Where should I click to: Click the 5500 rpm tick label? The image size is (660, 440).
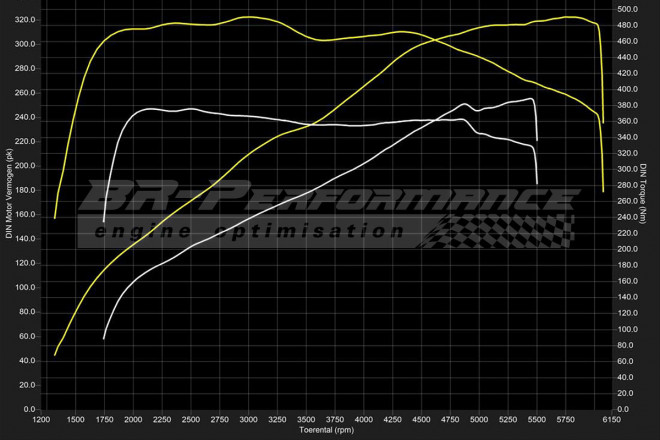tap(536, 419)
